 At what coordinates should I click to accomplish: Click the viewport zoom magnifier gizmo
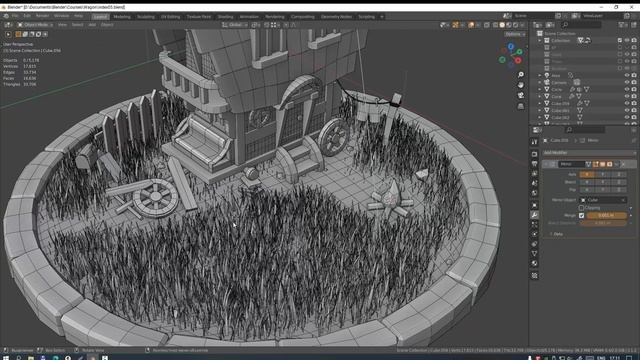[521, 75]
